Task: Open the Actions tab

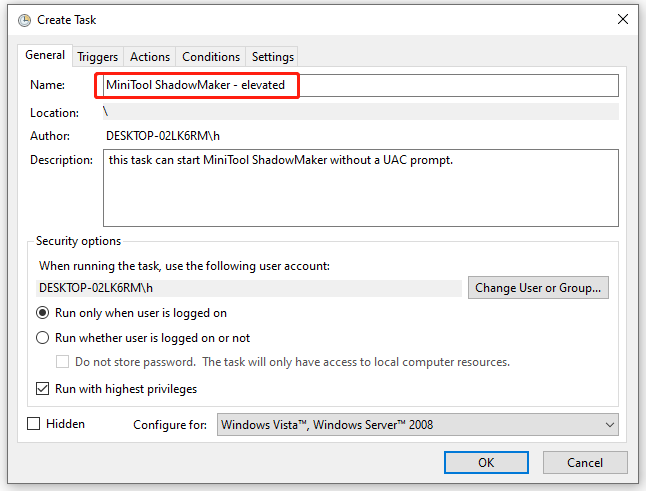Action: [x=150, y=57]
